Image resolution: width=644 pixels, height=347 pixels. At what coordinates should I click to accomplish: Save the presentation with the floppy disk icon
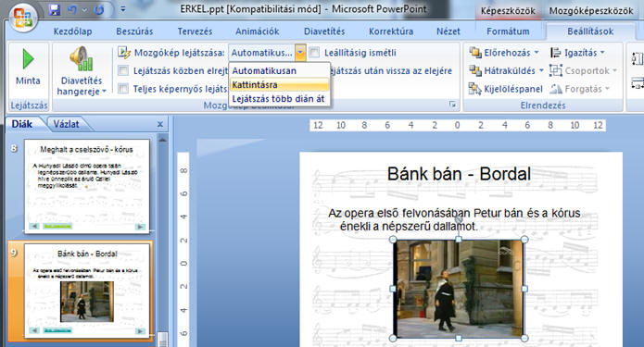55,9
